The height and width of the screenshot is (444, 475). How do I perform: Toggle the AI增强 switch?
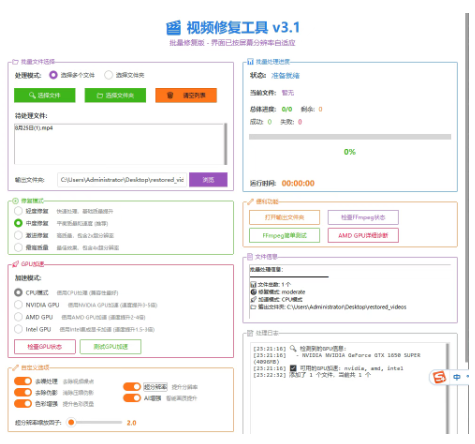[x=132, y=398]
